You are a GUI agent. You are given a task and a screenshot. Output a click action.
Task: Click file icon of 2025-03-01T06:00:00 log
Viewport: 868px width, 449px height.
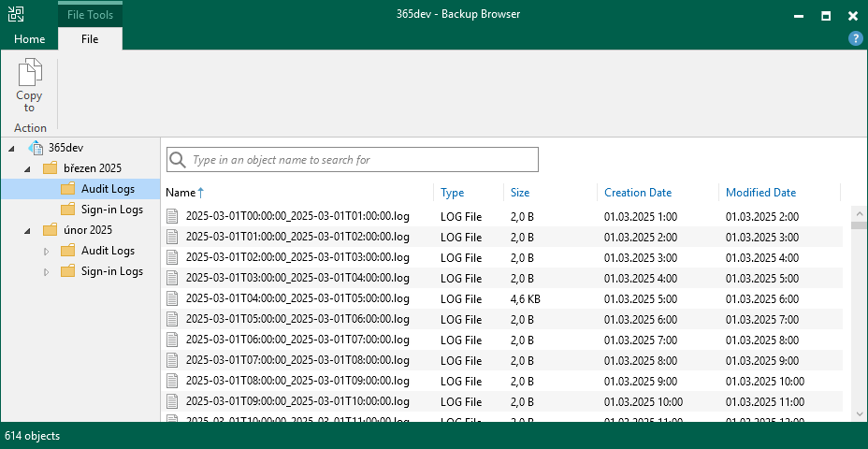tap(173, 340)
